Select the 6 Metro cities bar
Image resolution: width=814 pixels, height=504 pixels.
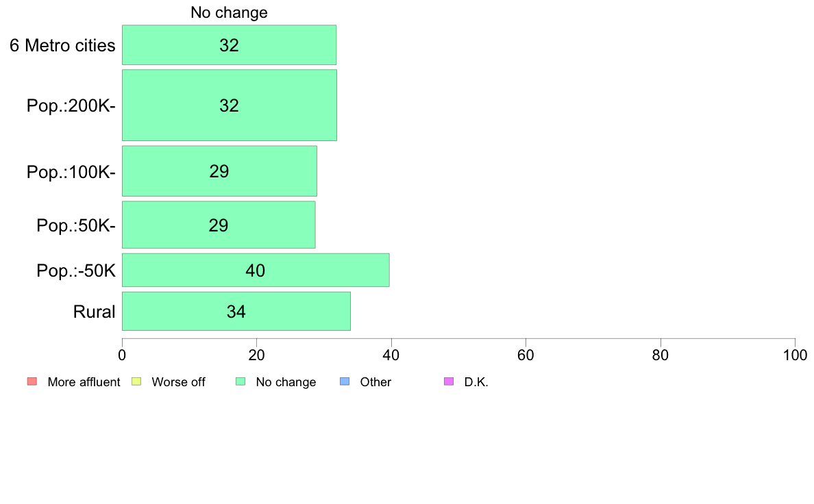[x=229, y=45]
